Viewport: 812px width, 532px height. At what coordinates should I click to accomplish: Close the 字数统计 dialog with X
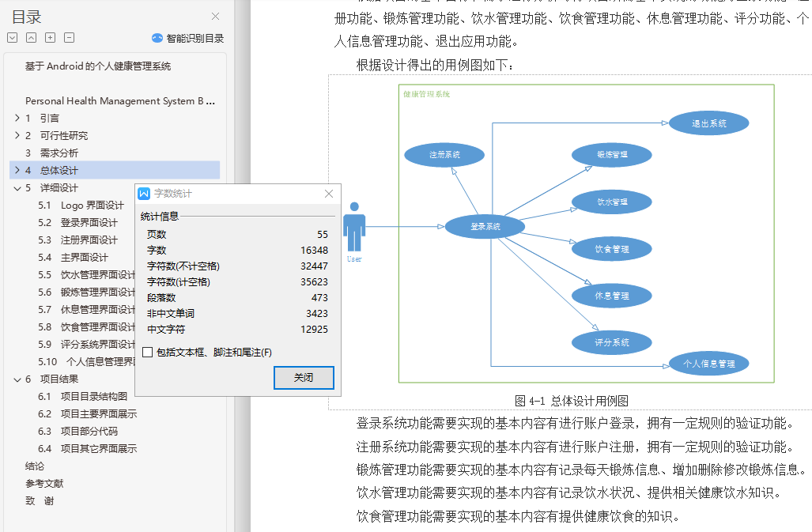329,194
